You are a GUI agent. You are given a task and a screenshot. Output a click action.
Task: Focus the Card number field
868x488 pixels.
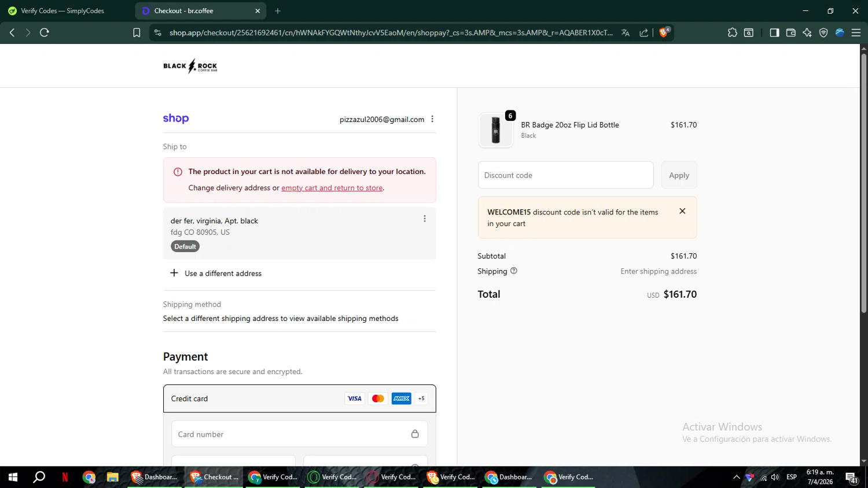click(300, 434)
